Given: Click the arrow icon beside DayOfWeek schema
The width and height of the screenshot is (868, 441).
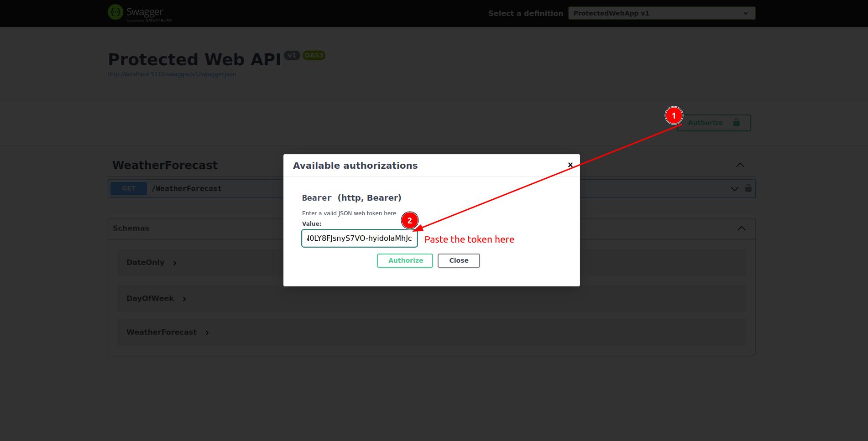Looking at the screenshot, I should (184, 299).
